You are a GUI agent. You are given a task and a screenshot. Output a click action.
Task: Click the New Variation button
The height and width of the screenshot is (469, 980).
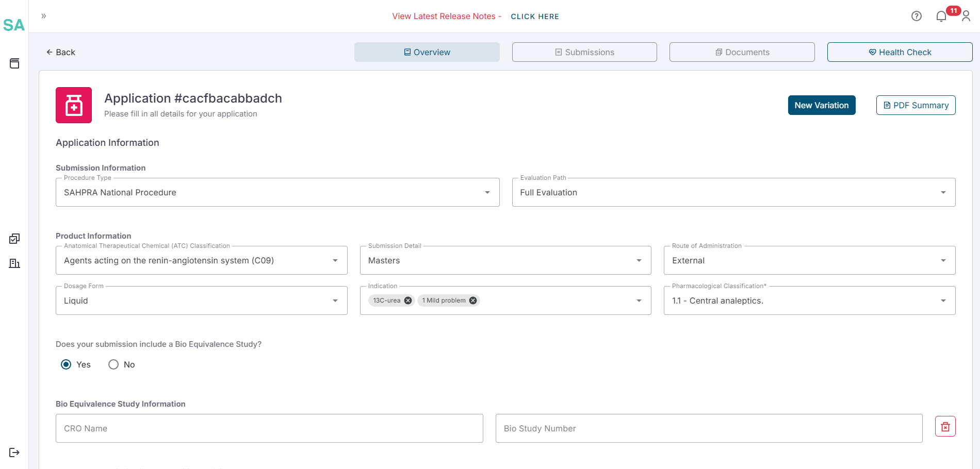pos(821,105)
